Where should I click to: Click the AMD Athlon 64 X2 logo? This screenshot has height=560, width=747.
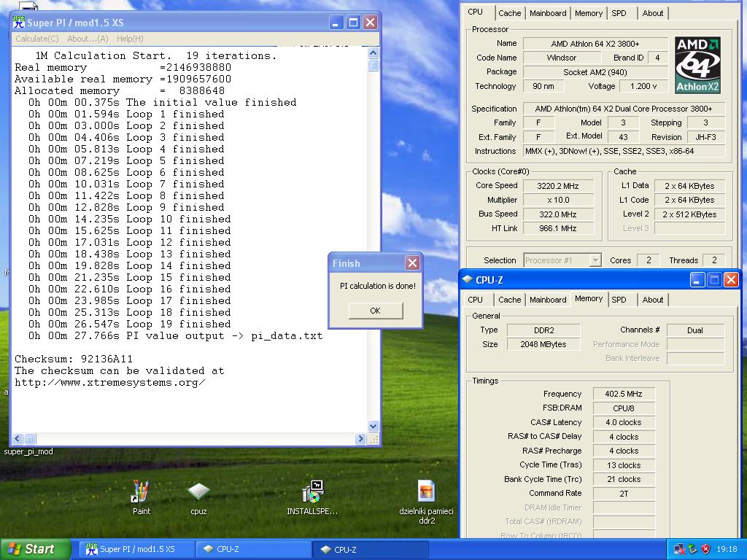pyautogui.click(x=697, y=65)
